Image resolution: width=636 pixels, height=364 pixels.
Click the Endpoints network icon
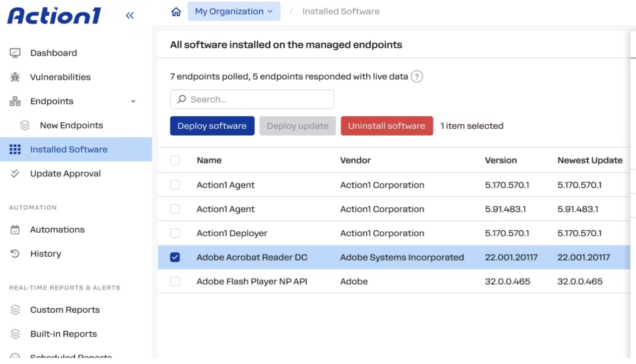(x=15, y=101)
